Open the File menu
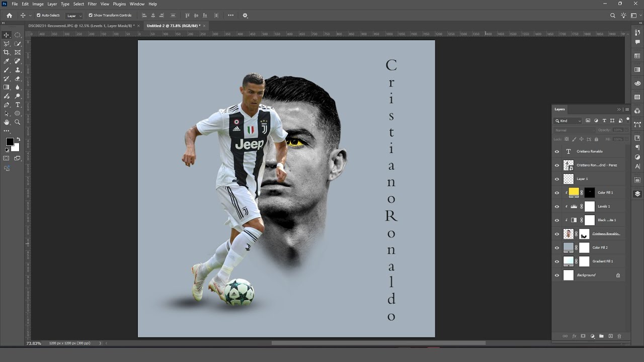Image resolution: width=644 pixels, height=362 pixels. click(15, 4)
